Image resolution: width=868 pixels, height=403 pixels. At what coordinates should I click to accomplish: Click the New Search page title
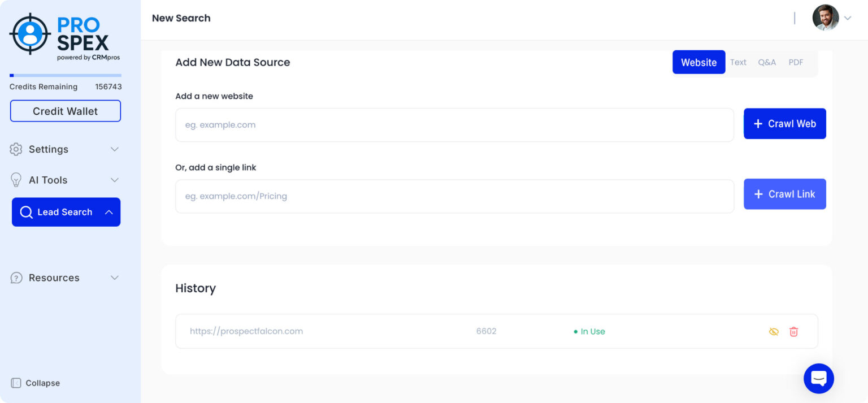(181, 18)
